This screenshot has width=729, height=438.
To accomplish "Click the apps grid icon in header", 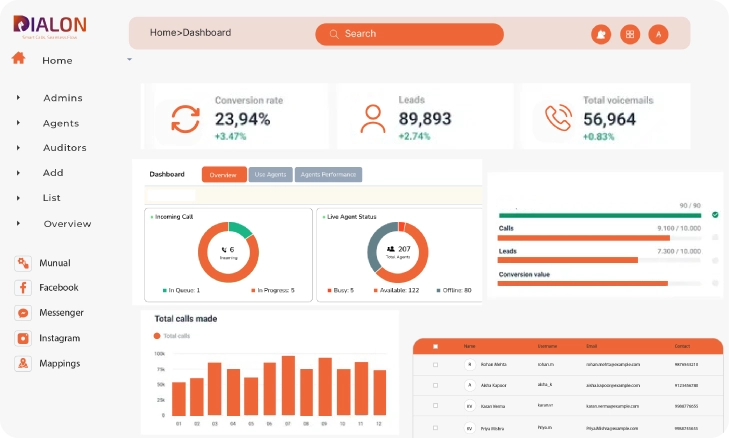I will click(x=630, y=34).
